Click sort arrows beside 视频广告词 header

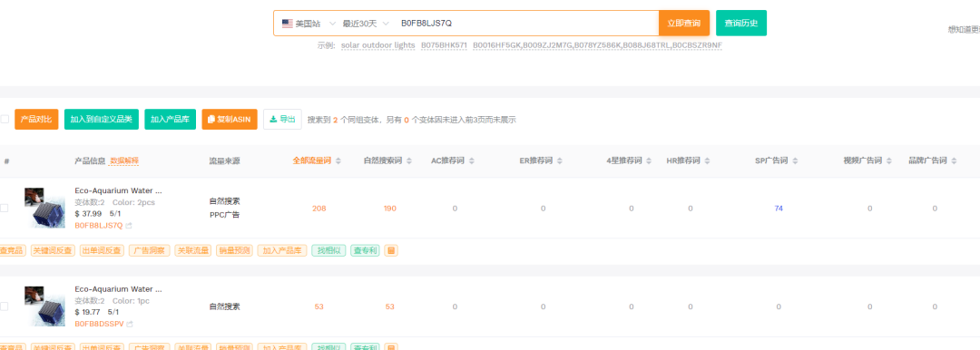887,161
